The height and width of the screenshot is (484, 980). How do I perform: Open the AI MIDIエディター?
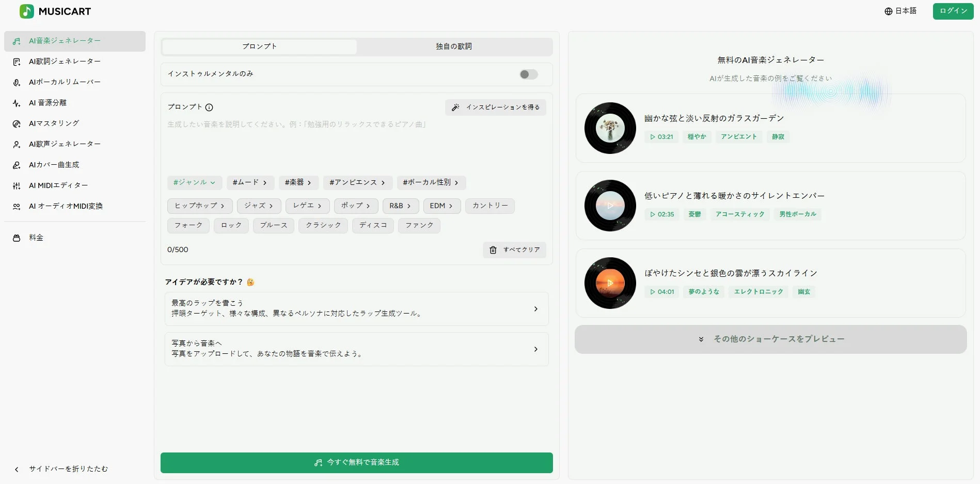(x=58, y=185)
